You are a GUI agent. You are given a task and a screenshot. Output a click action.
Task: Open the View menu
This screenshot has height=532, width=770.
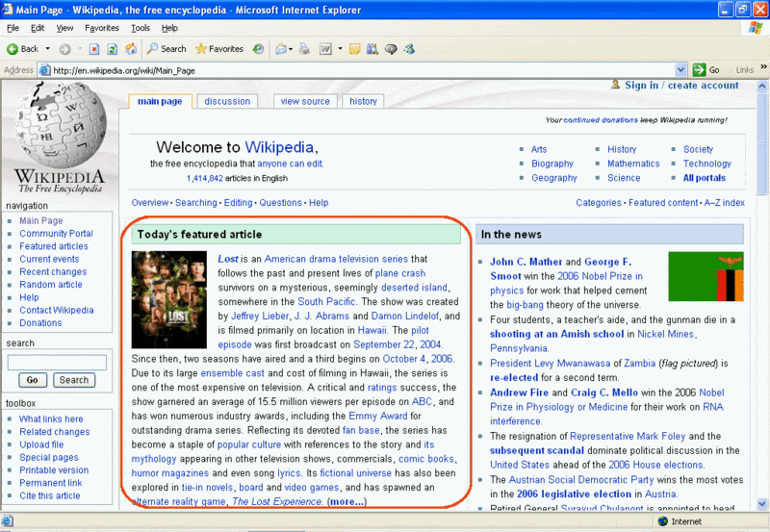(64, 28)
